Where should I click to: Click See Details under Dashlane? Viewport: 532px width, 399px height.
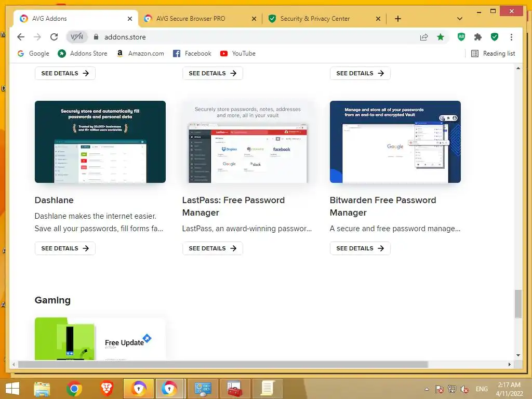[65, 248]
